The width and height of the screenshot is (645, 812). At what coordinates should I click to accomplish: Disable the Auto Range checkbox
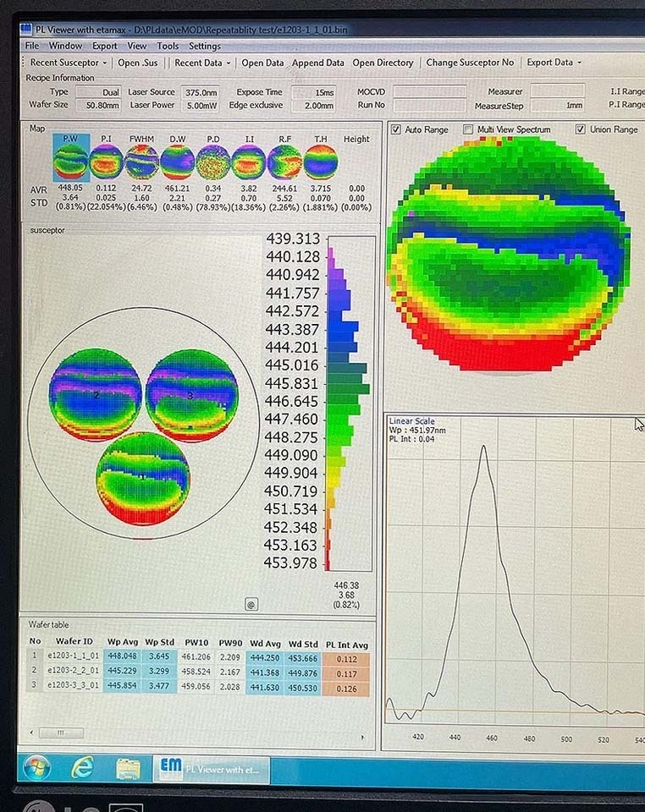click(396, 129)
